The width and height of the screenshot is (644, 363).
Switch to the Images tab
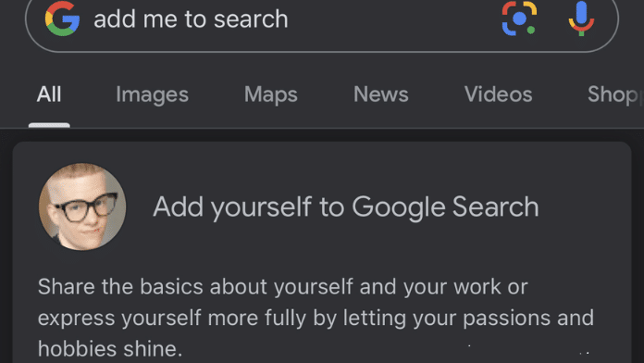[152, 94]
